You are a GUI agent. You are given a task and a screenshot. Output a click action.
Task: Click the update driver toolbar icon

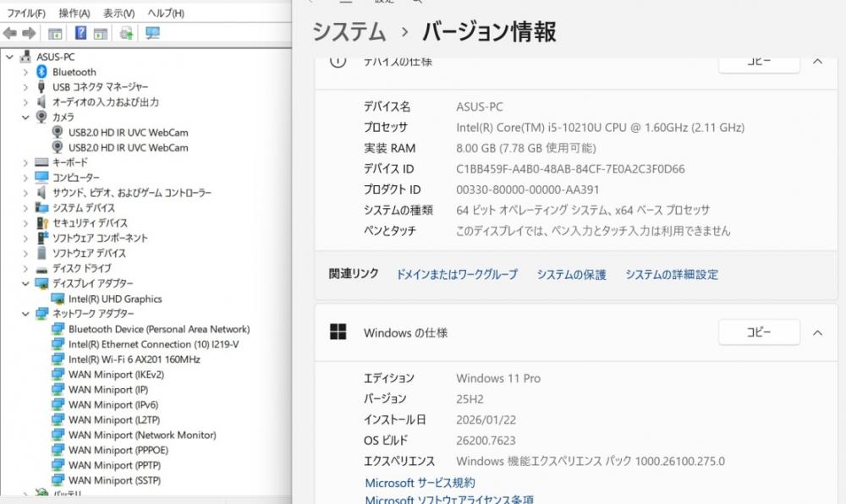coord(126,33)
